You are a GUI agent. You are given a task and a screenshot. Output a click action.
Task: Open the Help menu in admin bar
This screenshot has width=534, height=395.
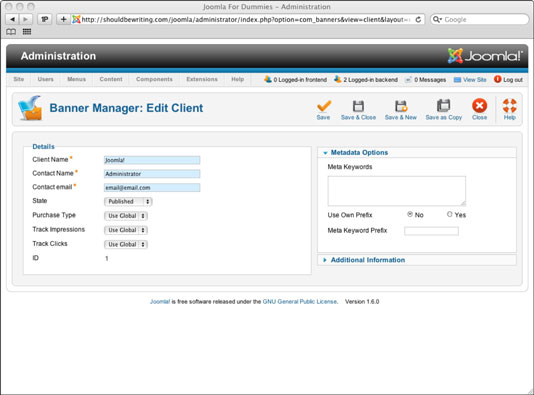click(x=238, y=79)
